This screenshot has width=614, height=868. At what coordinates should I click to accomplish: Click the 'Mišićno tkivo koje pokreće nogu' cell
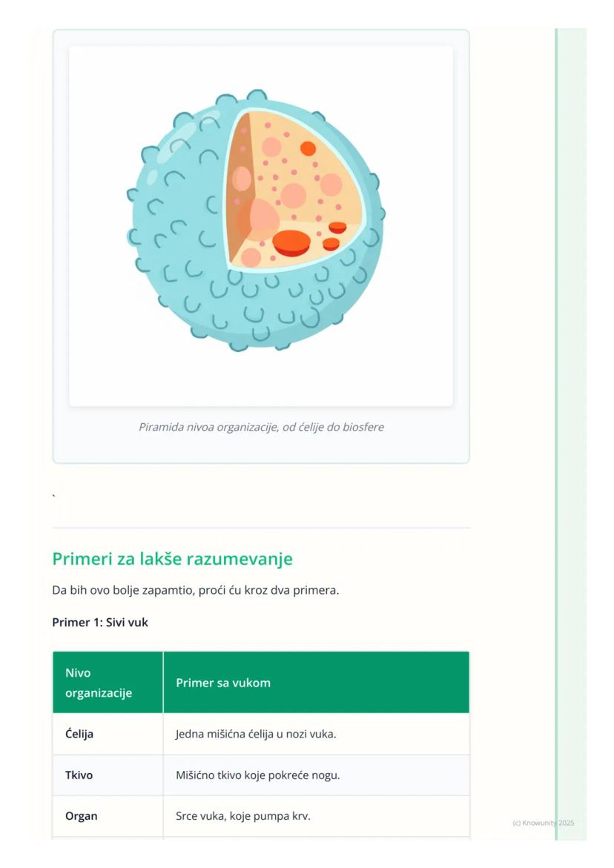pos(257,775)
